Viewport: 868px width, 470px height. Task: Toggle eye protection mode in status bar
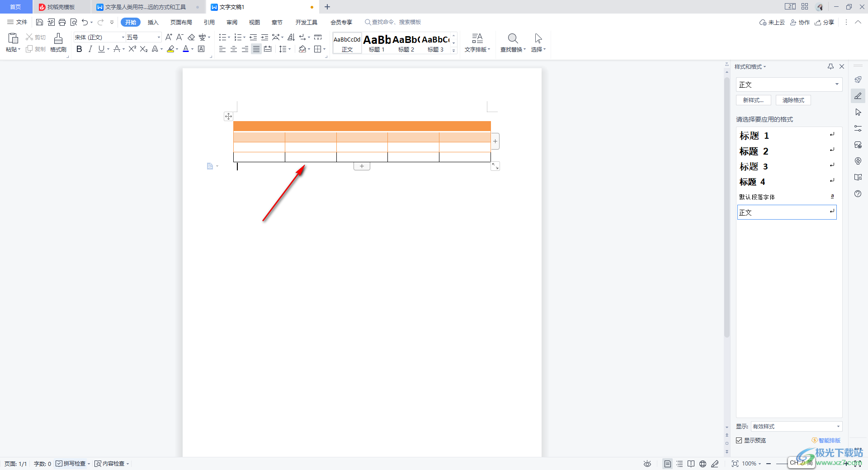point(647,464)
